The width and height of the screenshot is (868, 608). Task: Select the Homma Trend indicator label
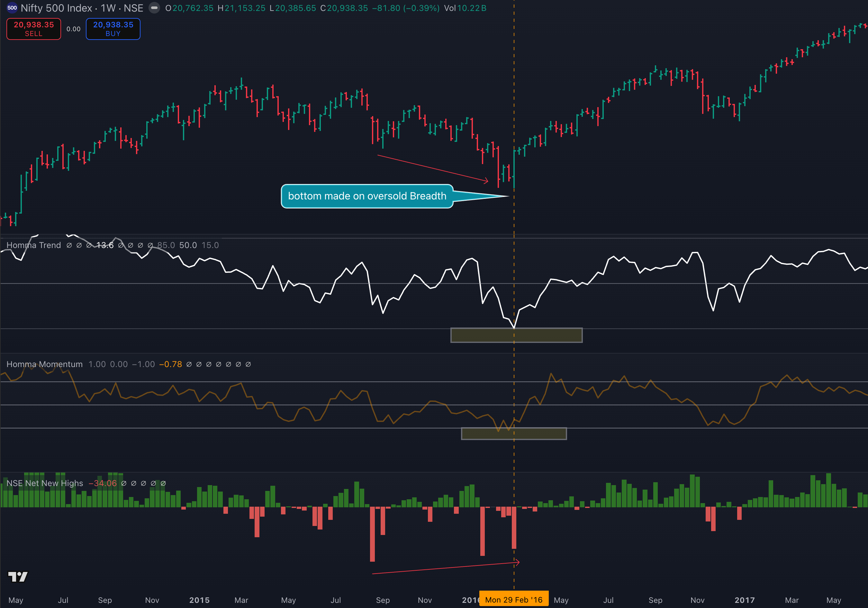coord(34,245)
